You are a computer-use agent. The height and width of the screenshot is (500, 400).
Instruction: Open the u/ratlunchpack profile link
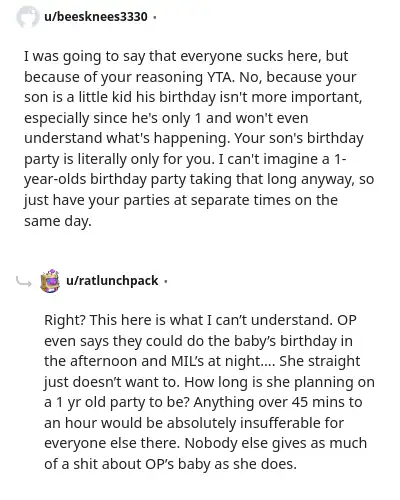point(112,281)
